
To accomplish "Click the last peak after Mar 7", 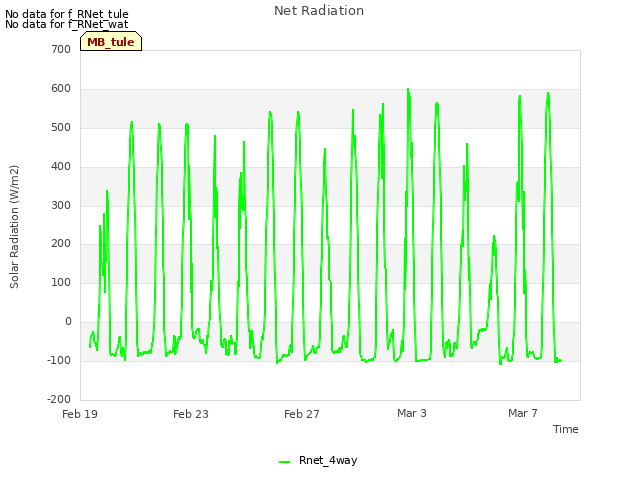I will 548,93.
